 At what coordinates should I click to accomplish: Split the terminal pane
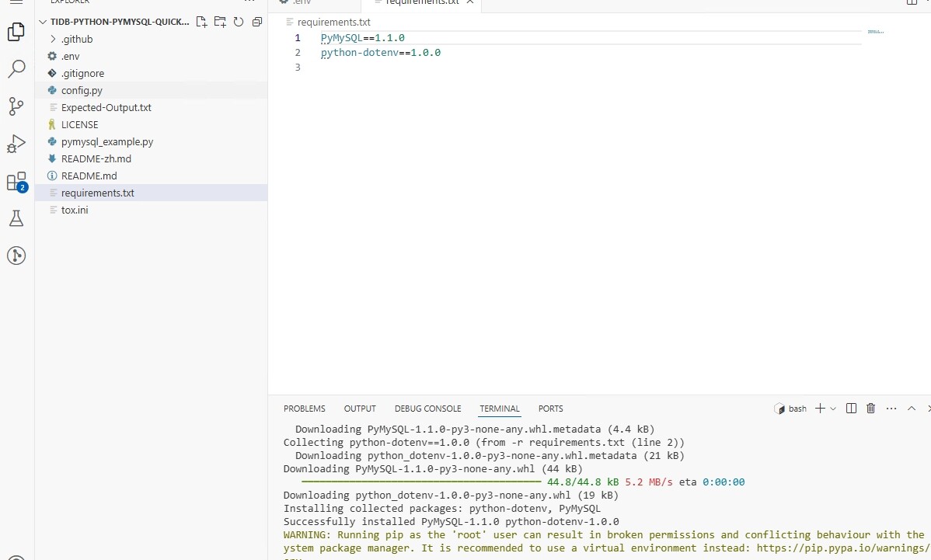pos(851,409)
